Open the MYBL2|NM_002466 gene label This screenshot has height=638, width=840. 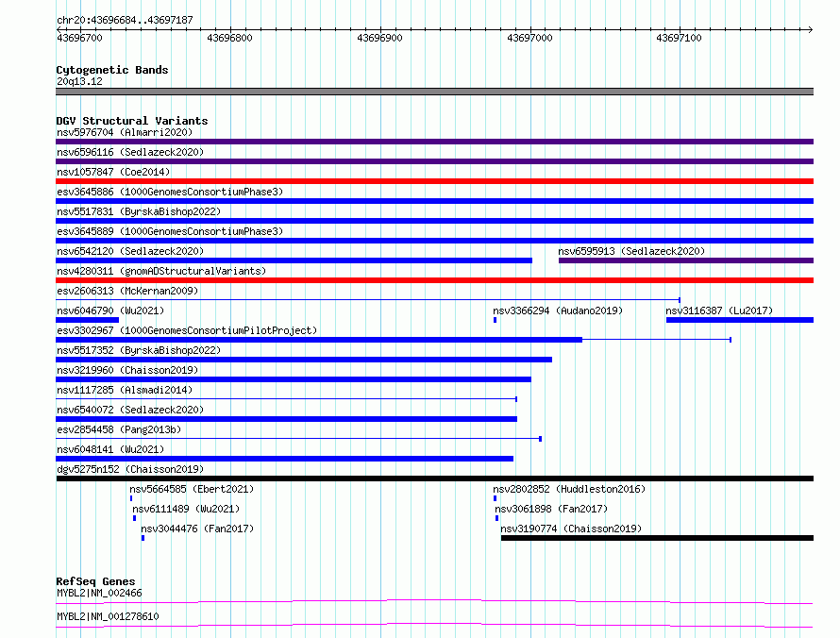(x=99, y=593)
